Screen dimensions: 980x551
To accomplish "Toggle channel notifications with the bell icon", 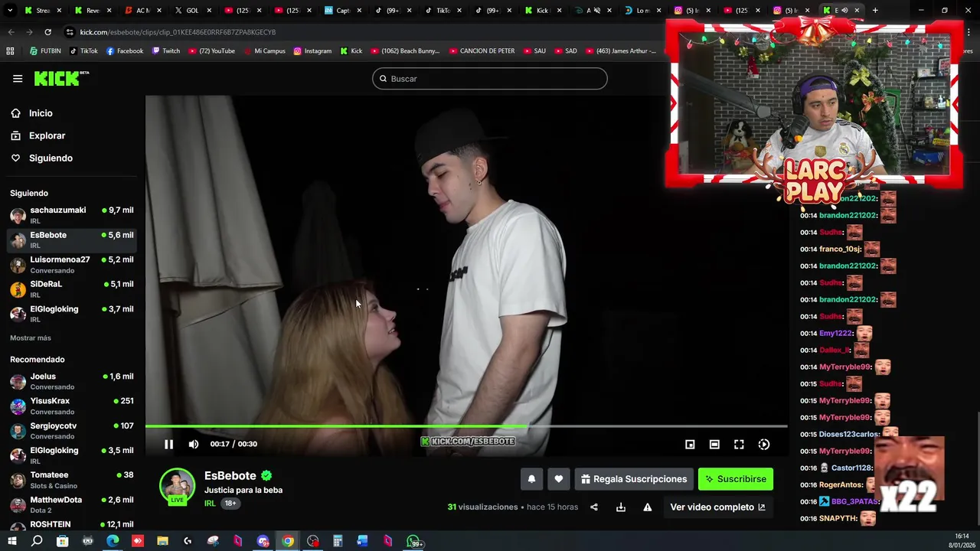I will tap(531, 479).
